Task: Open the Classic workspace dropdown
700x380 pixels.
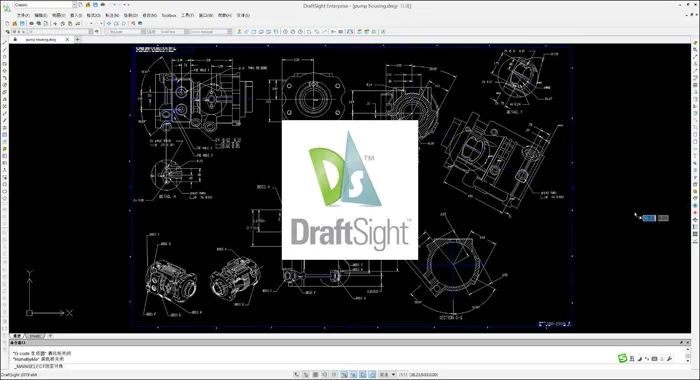Action: point(45,5)
